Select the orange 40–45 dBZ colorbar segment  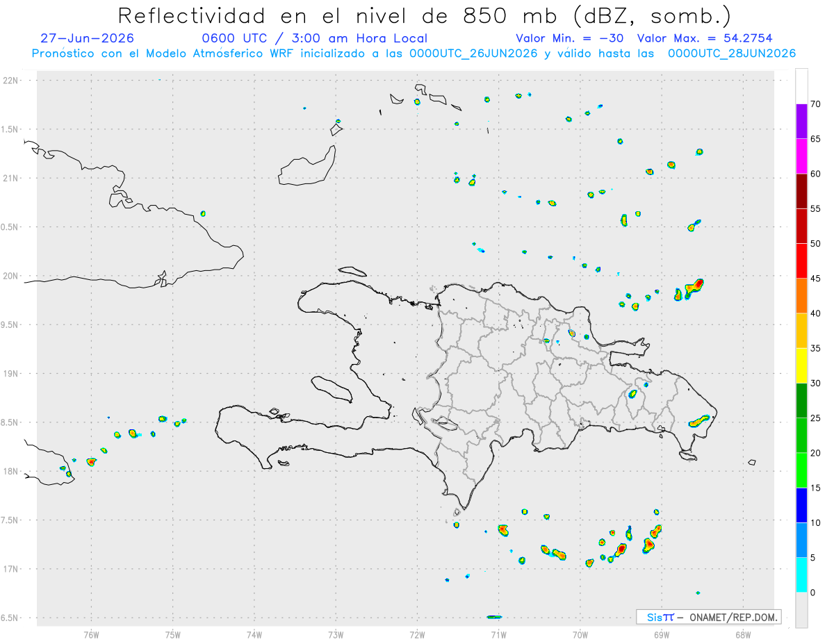point(801,296)
